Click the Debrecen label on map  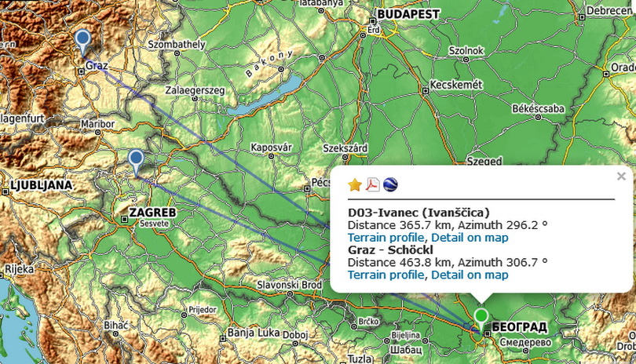609,11
